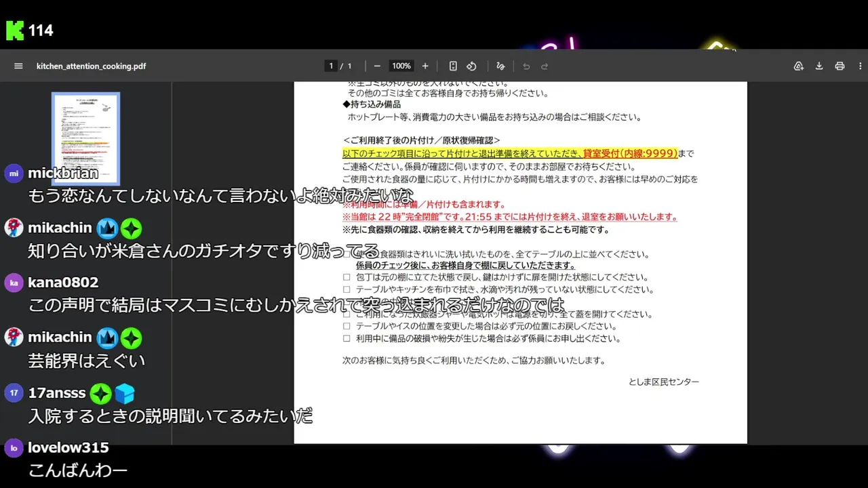Viewport: 868px width, 488px height.
Task: Check the box for 炊飯器ジャーや電気ポット item
Action: pos(347,314)
